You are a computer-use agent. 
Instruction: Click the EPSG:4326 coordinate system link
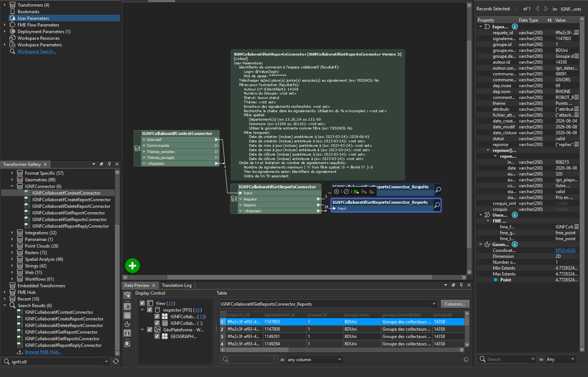(565, 250)
